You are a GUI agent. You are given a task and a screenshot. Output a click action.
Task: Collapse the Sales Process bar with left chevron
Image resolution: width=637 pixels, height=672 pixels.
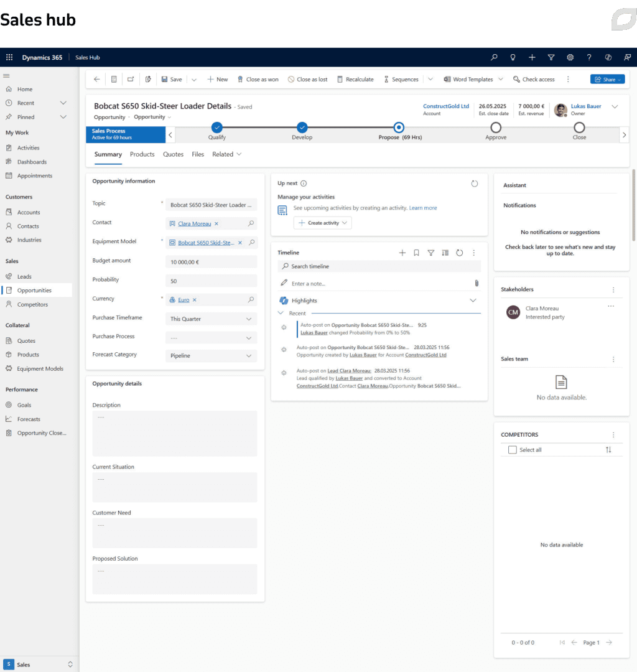(170, 134)
